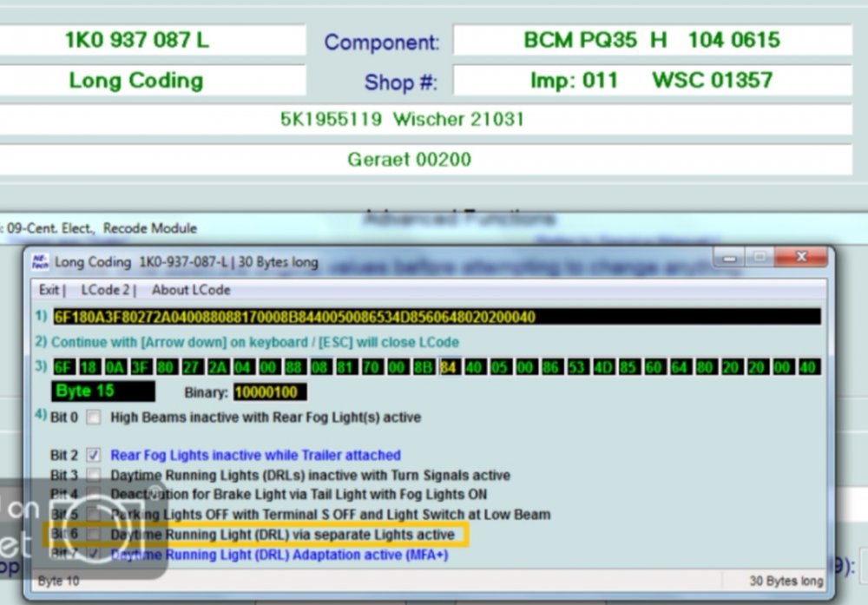Select byte cell 86

click(x=551, y=367)
